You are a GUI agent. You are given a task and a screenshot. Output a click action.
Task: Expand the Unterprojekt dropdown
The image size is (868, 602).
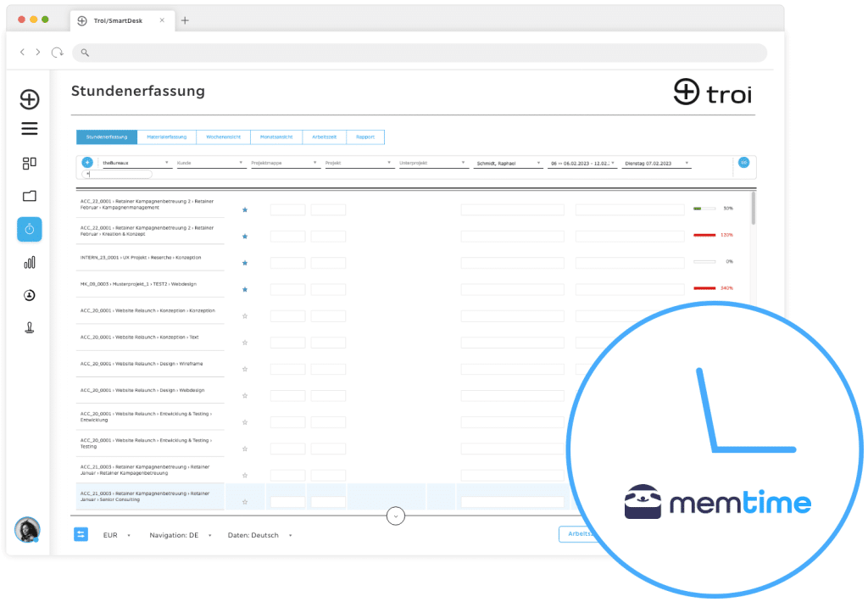(x=432, y=163)
